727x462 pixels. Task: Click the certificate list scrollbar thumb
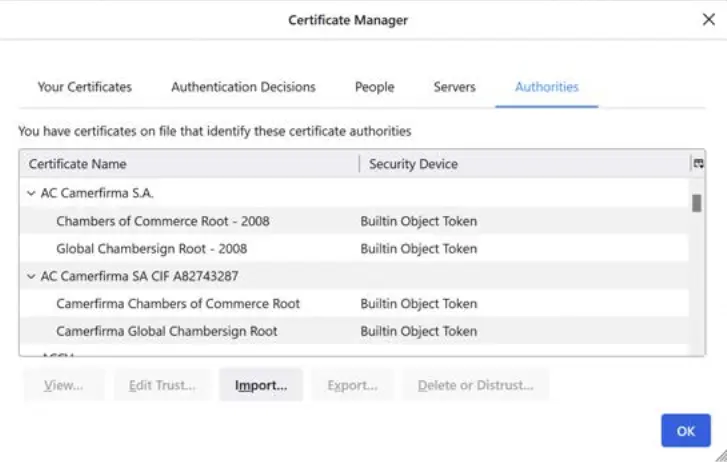(x=696, y=203)
